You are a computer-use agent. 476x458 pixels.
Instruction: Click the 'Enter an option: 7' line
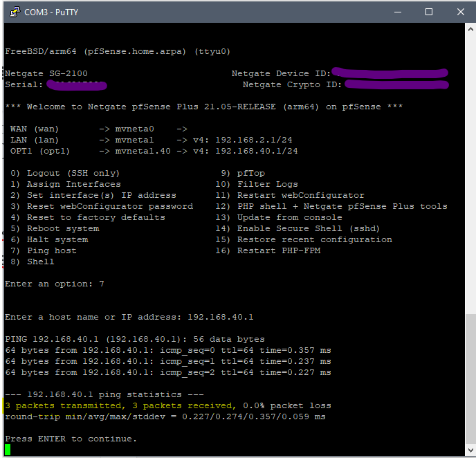(x=54, y=284)
